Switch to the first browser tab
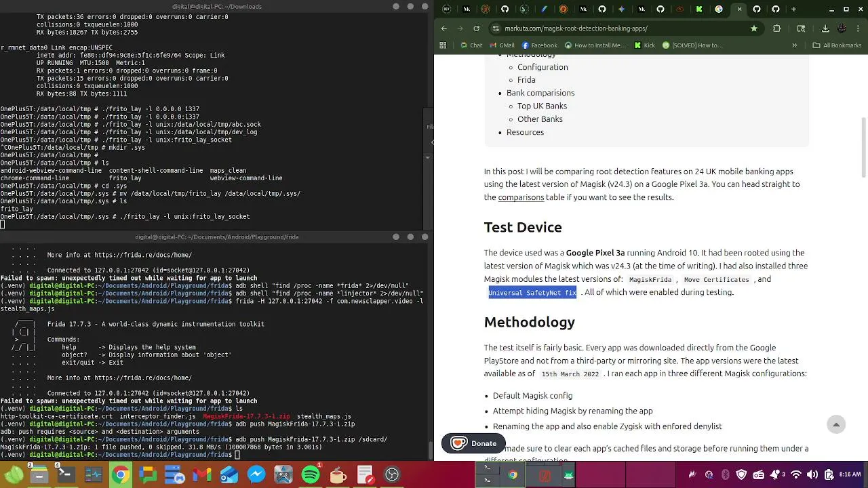Screen dimensions: 868x488 pyautogui.click(x=446, y=9)
